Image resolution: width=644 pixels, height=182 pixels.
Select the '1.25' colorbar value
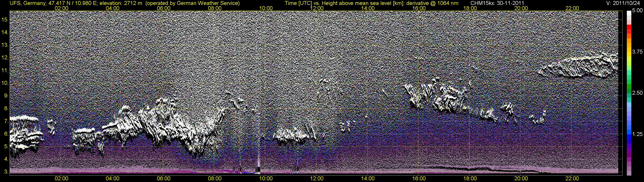pyautogui.click(x=637, y=134)
